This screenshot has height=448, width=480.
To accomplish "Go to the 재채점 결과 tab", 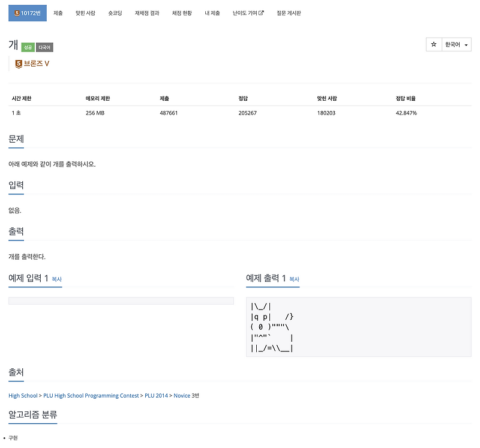I will 147,13.
